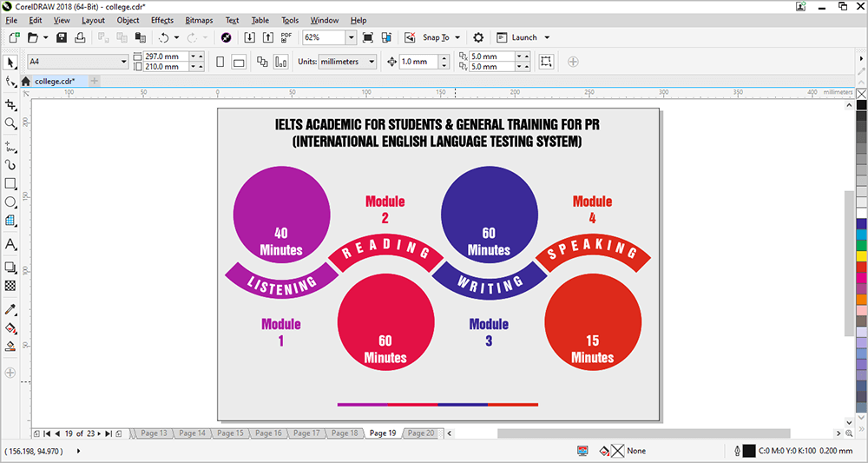Select the Color Eyedropper tool
Image resolution: width=868 pixels, height=463 pixels.
pyautogui.click(x=10, y=309)
